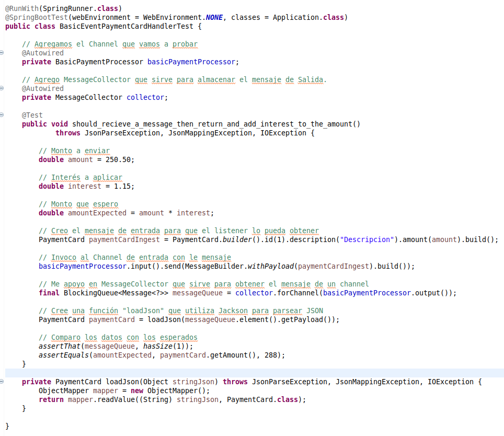Click withPayload method call
The image size is (504, 436).
tap(271, 266)
